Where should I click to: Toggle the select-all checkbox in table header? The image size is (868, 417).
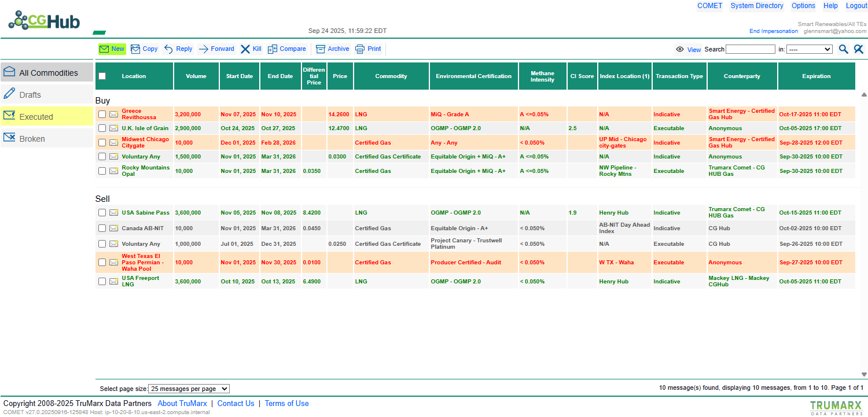[x=102, y=76]
